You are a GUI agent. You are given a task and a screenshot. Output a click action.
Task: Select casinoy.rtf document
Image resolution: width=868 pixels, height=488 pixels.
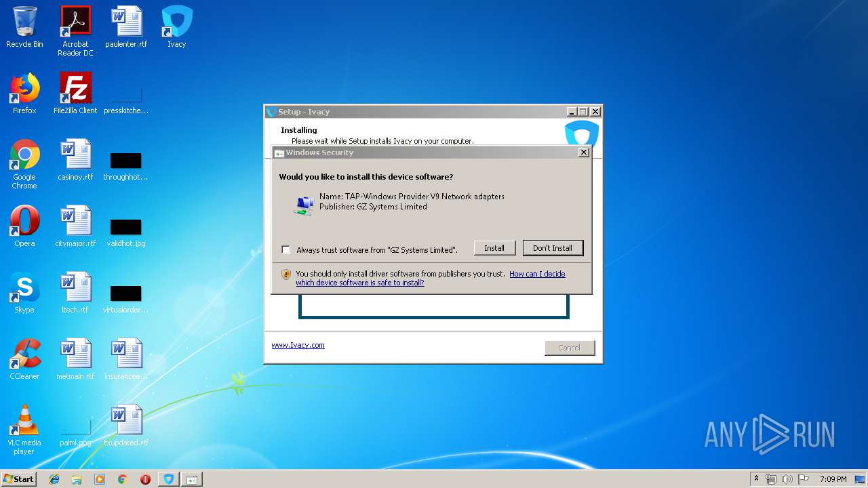coord(75,160)
